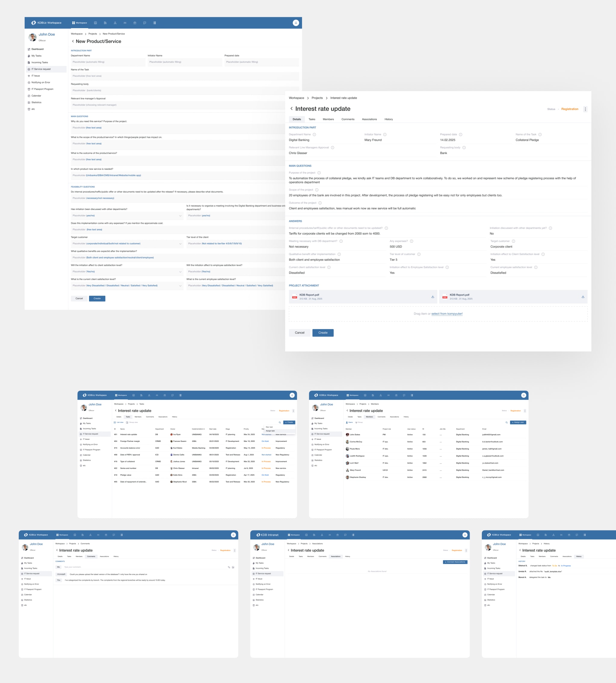This screenshot has height=683, width=616.
Task: Click the 'Name of the Task' input field
Action: click(x=185, y=76)
